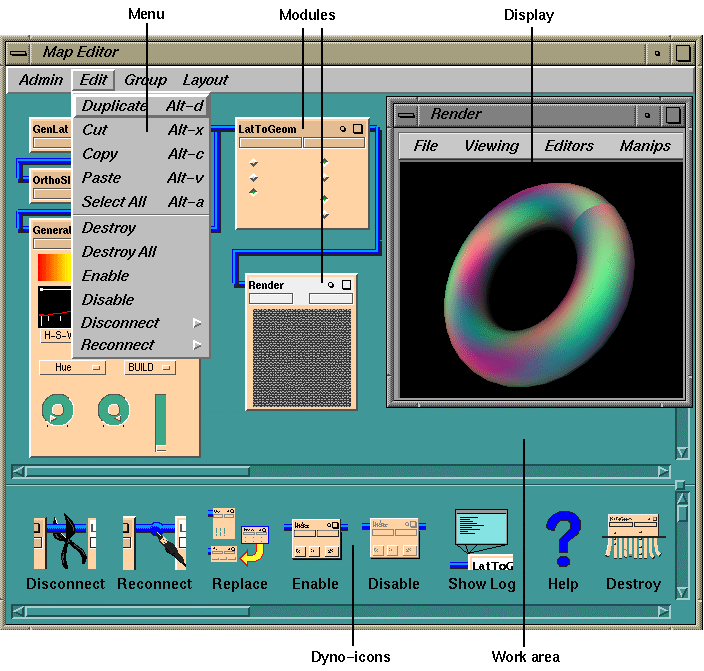Toggle the first diamond port on LatToGeom
Viewport: 704px width, 671px height.
tap(254, 163)
